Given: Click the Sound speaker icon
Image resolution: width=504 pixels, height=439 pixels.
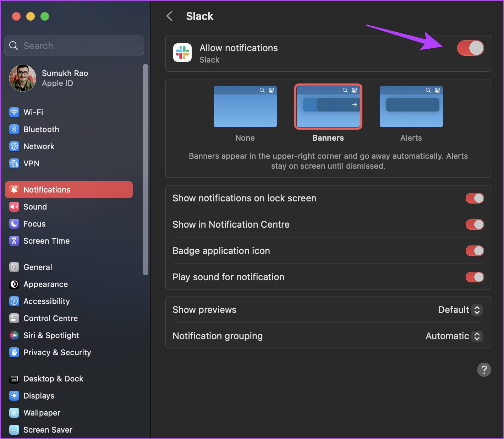Looking at the screenshot, I should [x=14, y=207].
